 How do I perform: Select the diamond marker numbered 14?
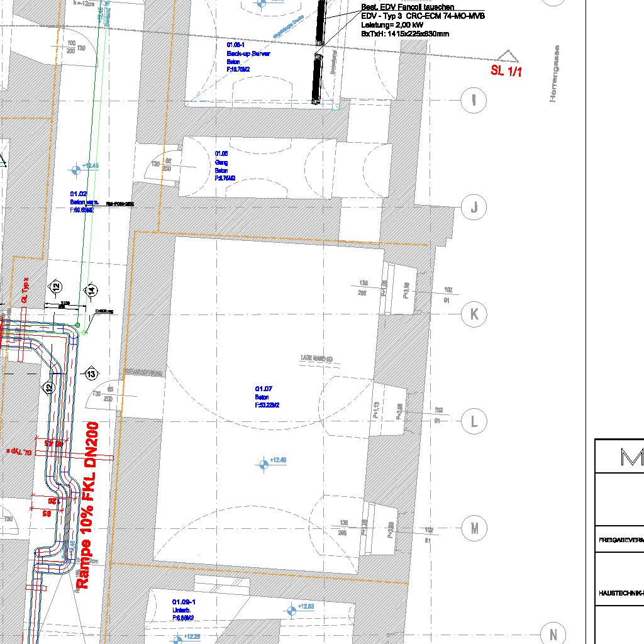click(91, 290)
